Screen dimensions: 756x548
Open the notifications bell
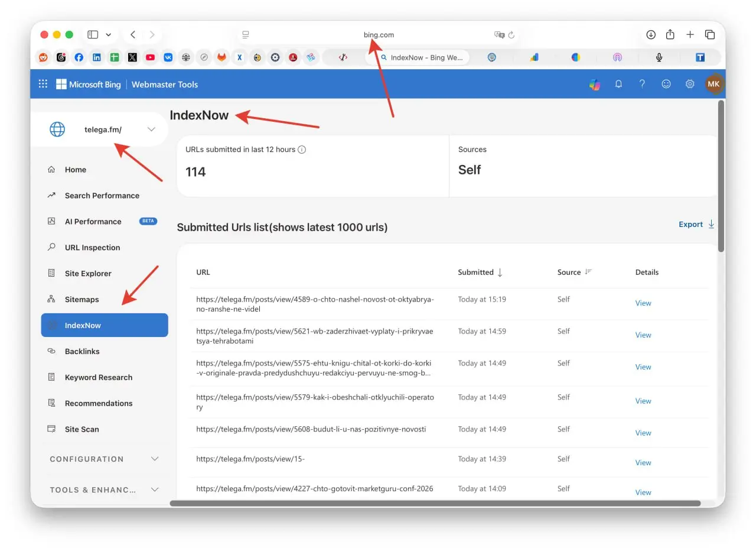618,84
